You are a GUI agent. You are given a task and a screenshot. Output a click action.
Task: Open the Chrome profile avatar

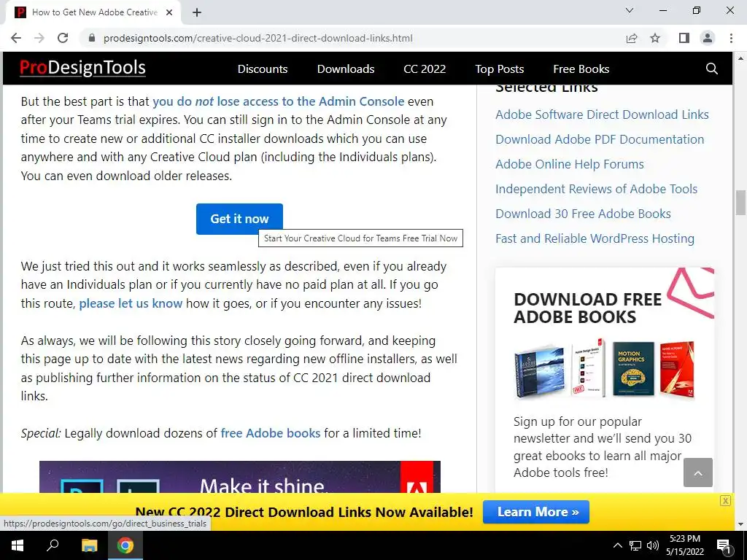click(708, 38)
